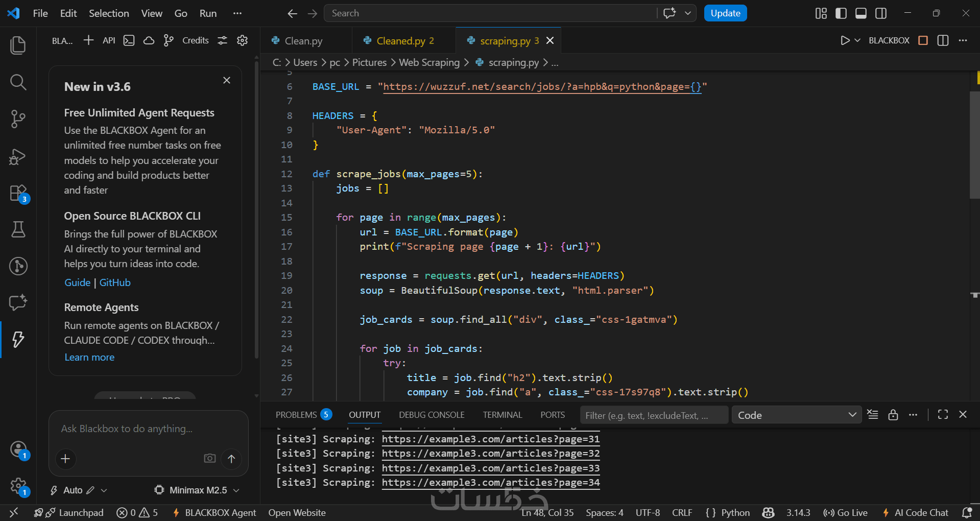Image resolution: width=980 pixels, height=521 pixels.
Task: Clear the output panel with the clear icon
Action: point(873,415)
